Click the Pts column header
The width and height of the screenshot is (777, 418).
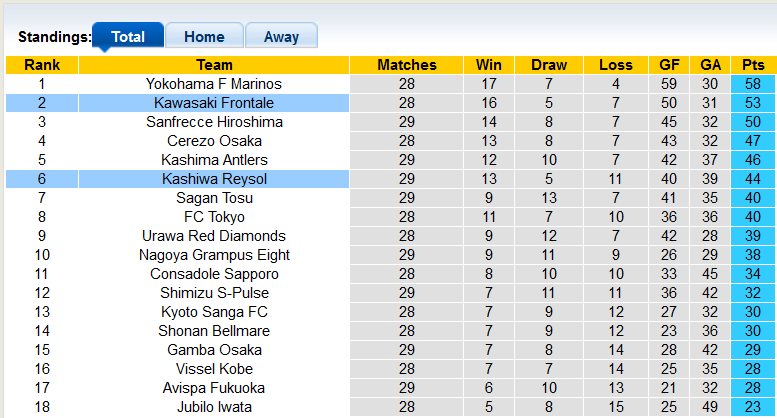753,65
